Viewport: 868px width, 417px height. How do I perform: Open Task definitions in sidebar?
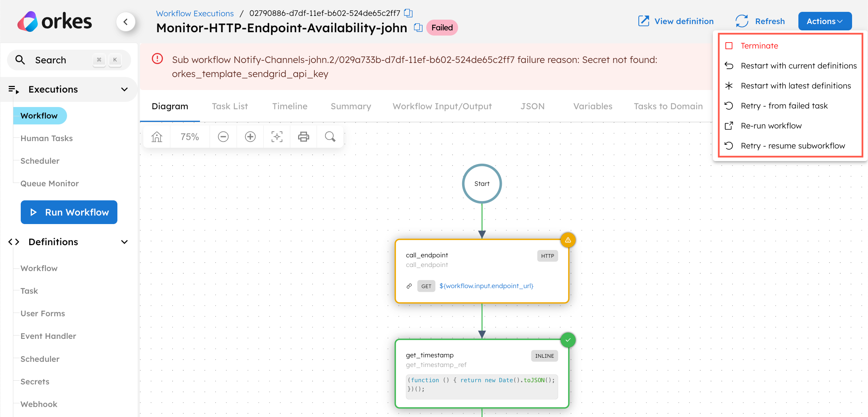[29, 291]
